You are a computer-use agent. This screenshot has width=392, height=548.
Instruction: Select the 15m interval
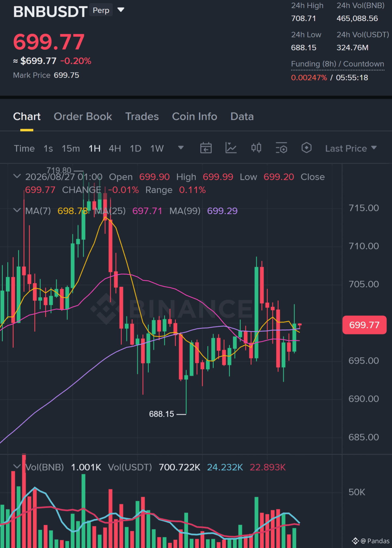tap(71, 148)
